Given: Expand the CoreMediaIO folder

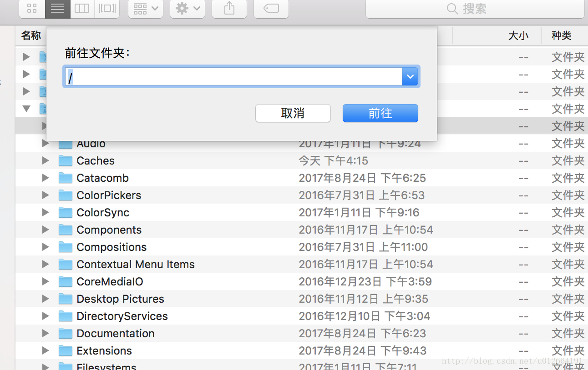Looking at the screenshot, I should (x=45, y=281).
